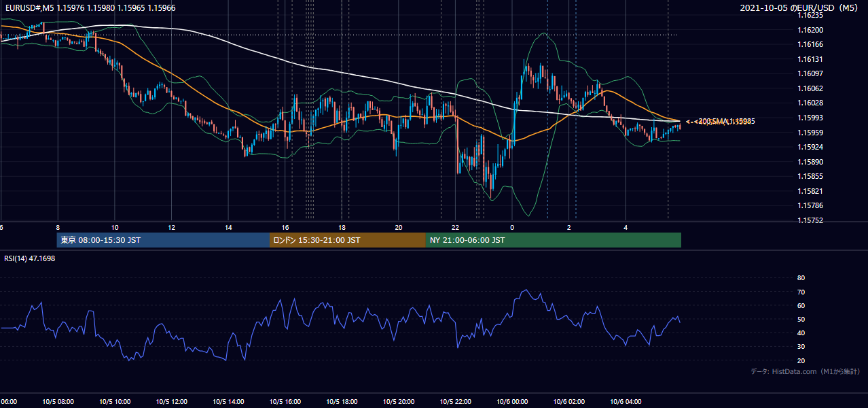868x408 pixels.
Task: Click the 1.16062 price axis label
Action: click(810, 88)
